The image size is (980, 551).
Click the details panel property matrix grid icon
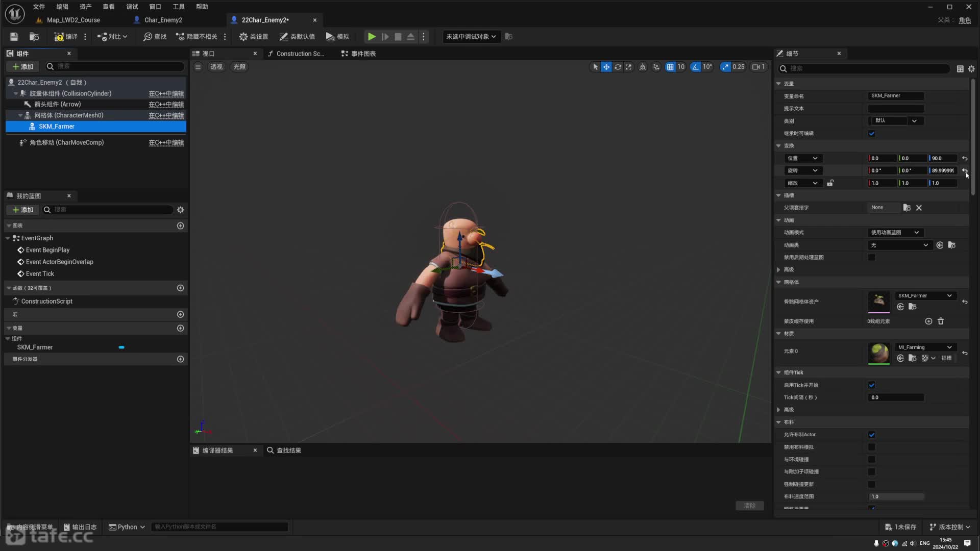coord(960,68)
